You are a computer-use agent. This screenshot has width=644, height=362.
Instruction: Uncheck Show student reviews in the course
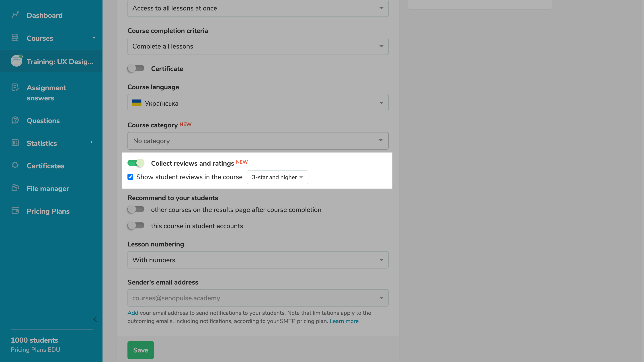[130, 177]
